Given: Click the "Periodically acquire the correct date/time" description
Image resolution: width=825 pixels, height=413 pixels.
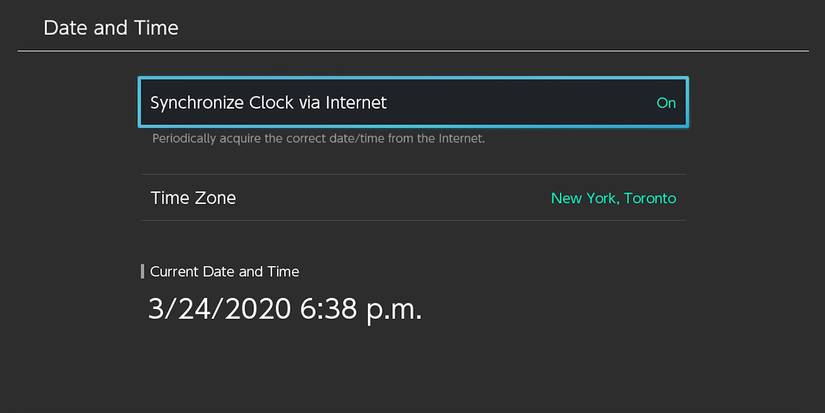Looking at the screenshot, I should tap(318, 139).
